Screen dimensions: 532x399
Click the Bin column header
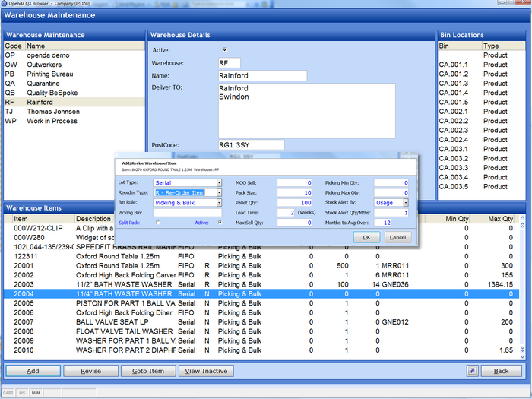460,46
